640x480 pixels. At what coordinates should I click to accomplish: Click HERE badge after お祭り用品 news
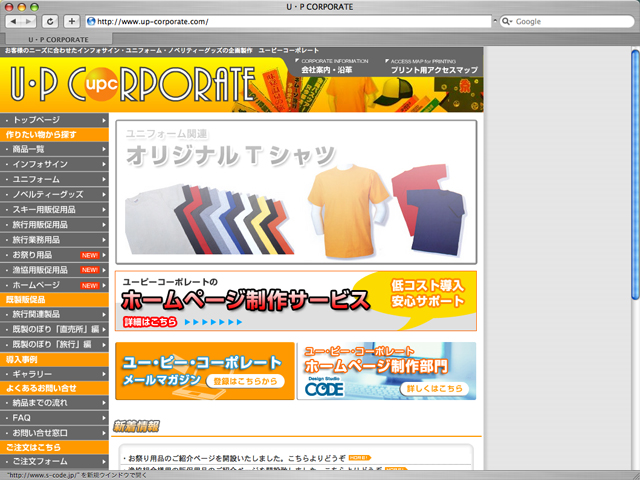click(360, 458)
